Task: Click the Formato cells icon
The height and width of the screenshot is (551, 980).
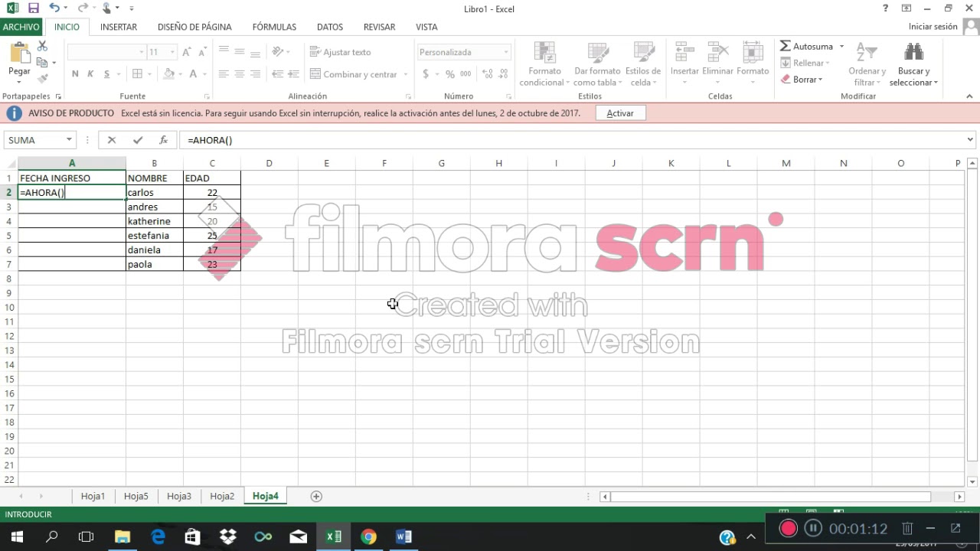Action: tap(753, 52)
